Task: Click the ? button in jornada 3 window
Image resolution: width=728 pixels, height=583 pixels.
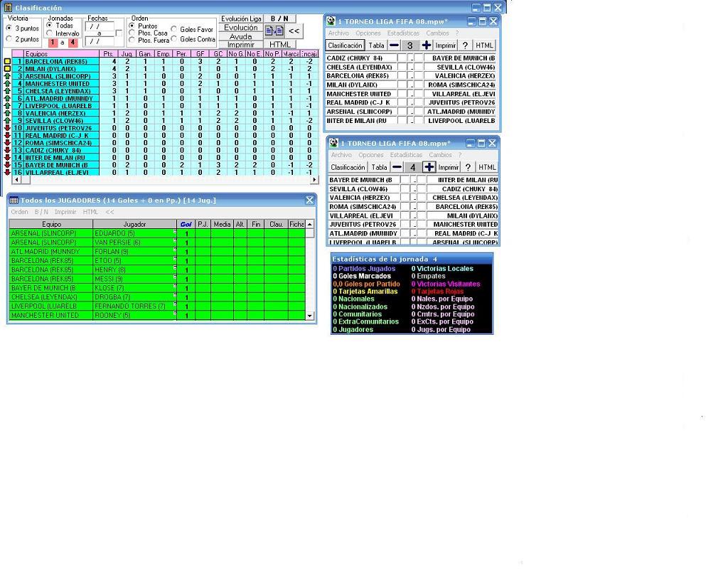Action: pos(465,45)
